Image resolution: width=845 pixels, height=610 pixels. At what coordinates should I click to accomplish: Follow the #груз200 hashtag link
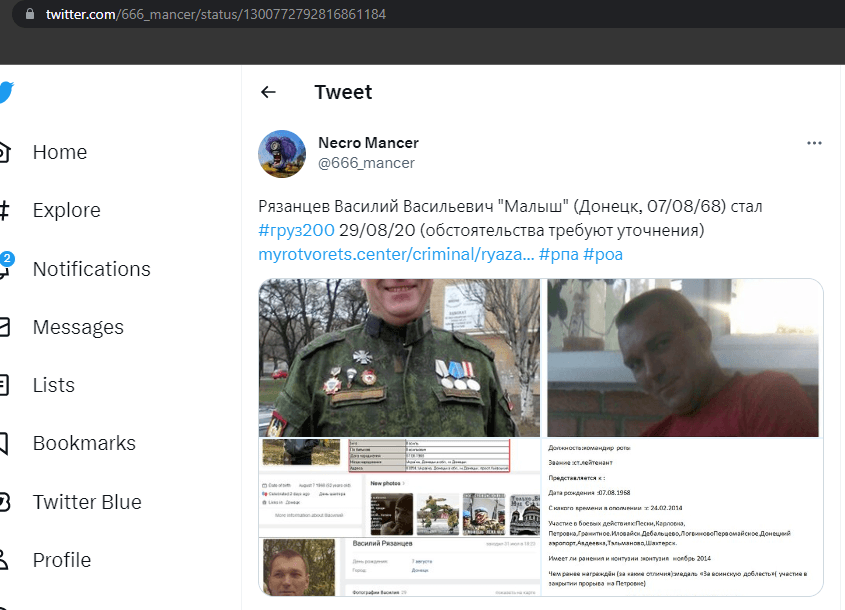(296, 230)
